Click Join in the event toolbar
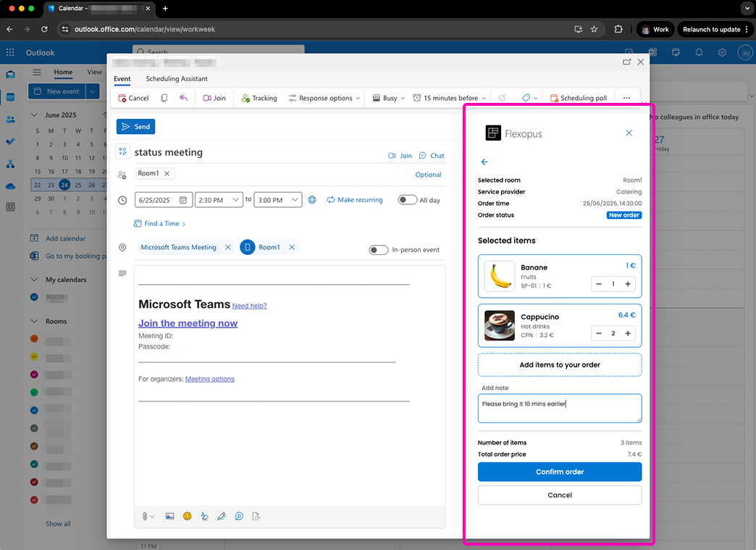The height and width of the screenshot is (550, 756). [x=214, y=98]
